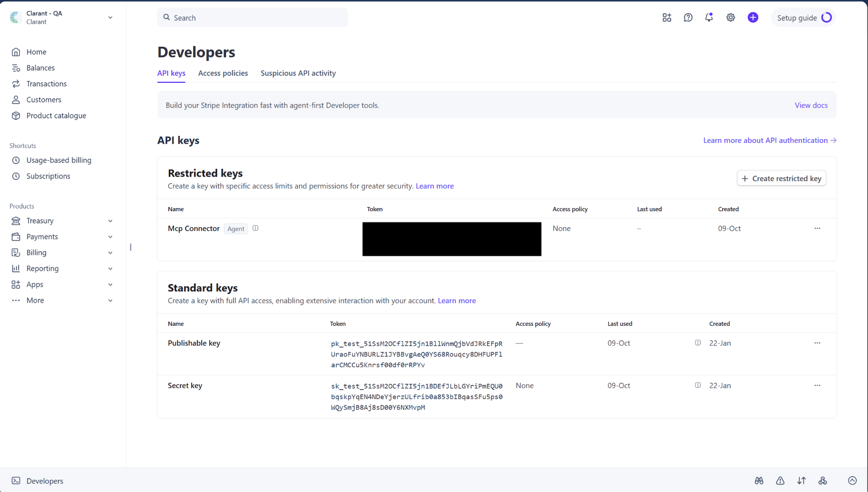Click the View docs link
The image size is (868, 492).
tap(811, 105)
